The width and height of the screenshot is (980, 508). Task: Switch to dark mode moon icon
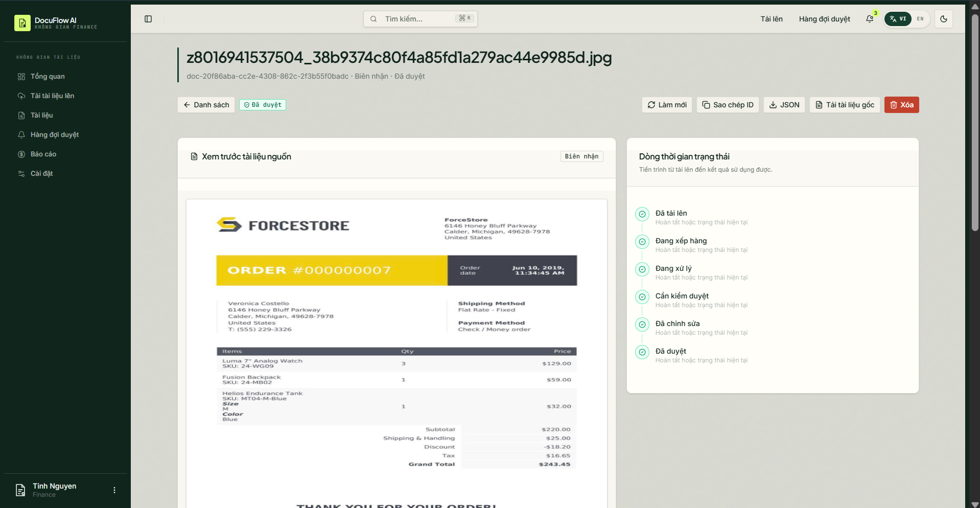[943, 19]
